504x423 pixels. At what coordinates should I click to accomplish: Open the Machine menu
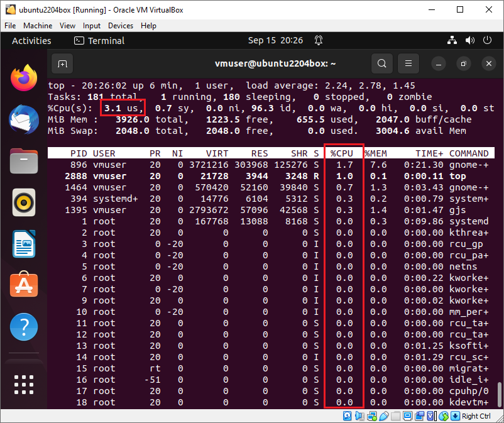click(38, 26)
